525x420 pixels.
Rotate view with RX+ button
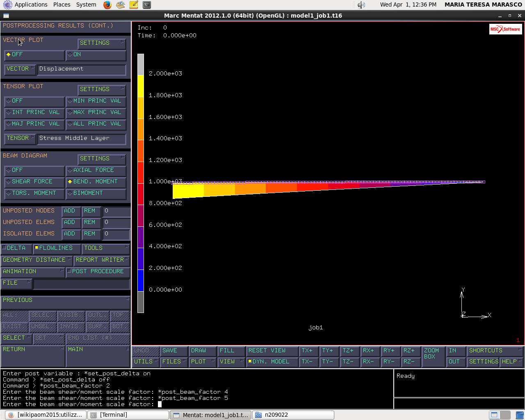pyautogui.click(x=370, y=351)
